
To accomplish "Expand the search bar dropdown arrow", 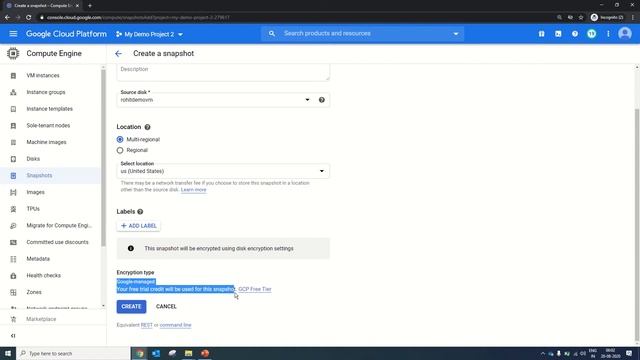I will click(456, 34).
